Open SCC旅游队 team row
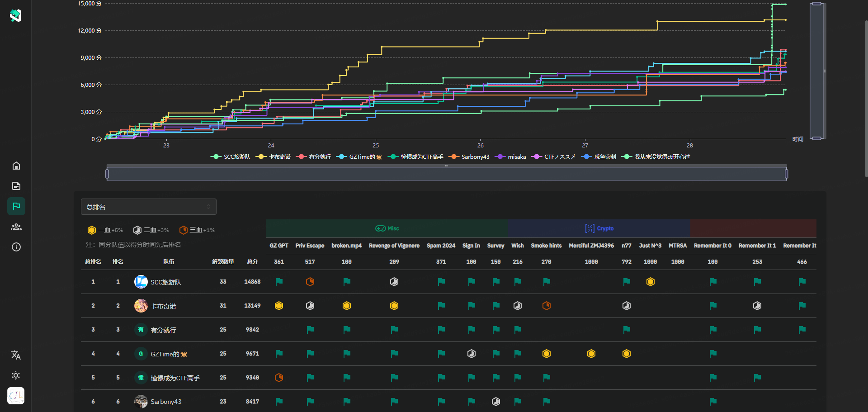868x412 pixels. 448,282
